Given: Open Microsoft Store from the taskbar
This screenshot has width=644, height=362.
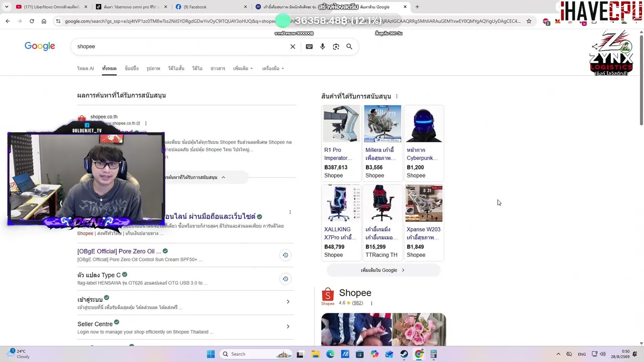Looking at the screenshot, I should [x=360, y=354].
